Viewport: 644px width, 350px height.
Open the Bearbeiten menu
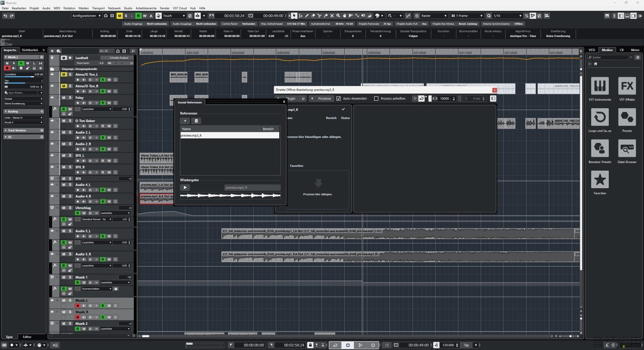tap(19, 8)
